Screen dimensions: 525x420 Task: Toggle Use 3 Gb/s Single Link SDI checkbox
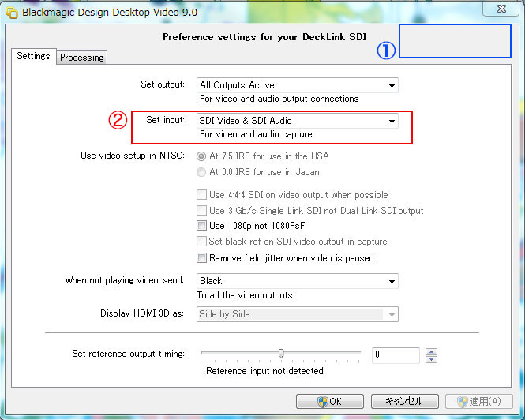click(201, 210)
